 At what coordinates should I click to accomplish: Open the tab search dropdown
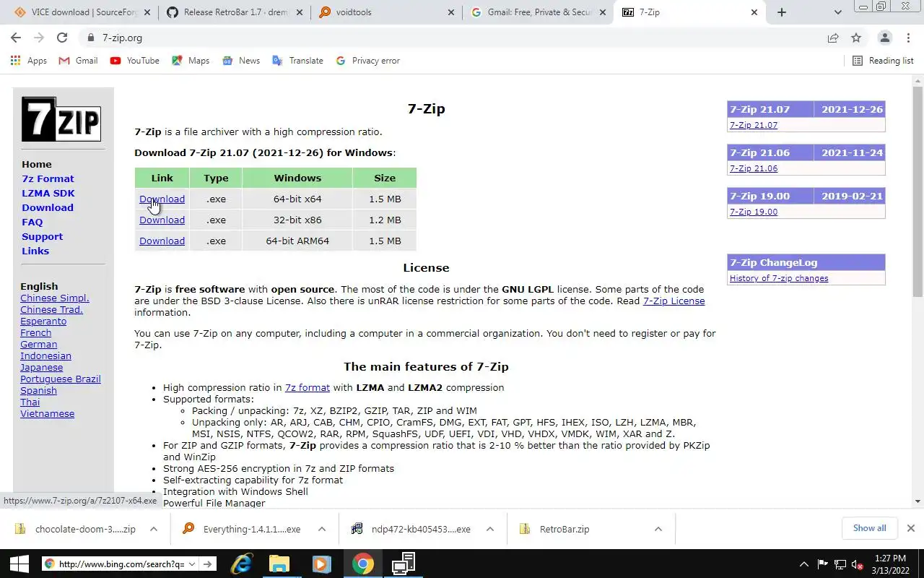[x=837, y=12]
